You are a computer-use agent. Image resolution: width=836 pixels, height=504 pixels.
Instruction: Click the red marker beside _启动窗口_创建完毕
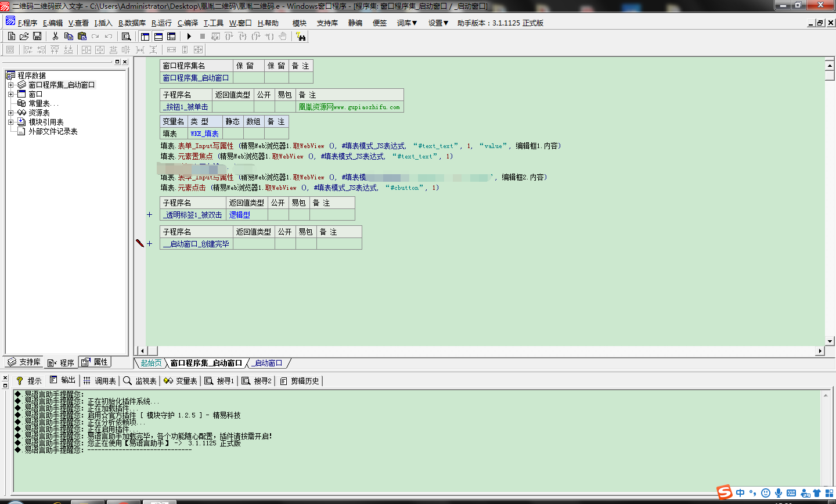pos(140,243)
